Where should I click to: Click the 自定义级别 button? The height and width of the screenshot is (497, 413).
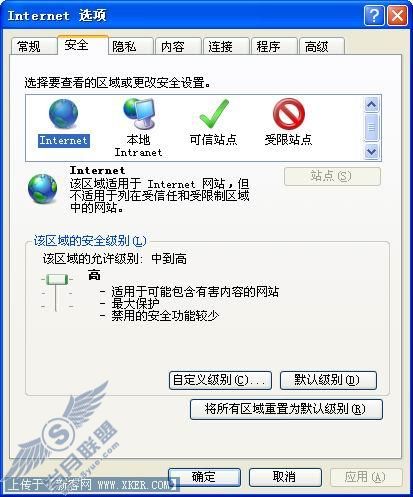tap(220, 380)
